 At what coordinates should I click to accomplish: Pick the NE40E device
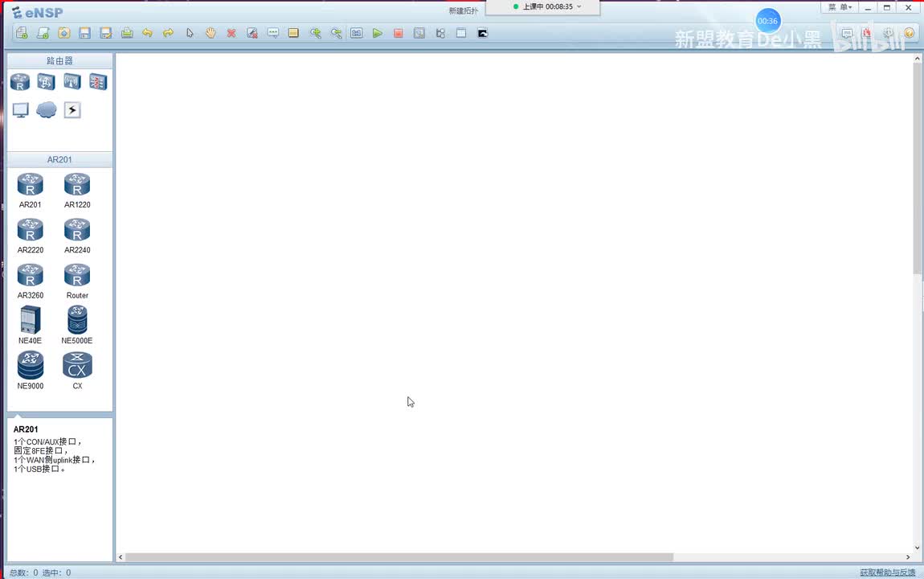[30, 326]
